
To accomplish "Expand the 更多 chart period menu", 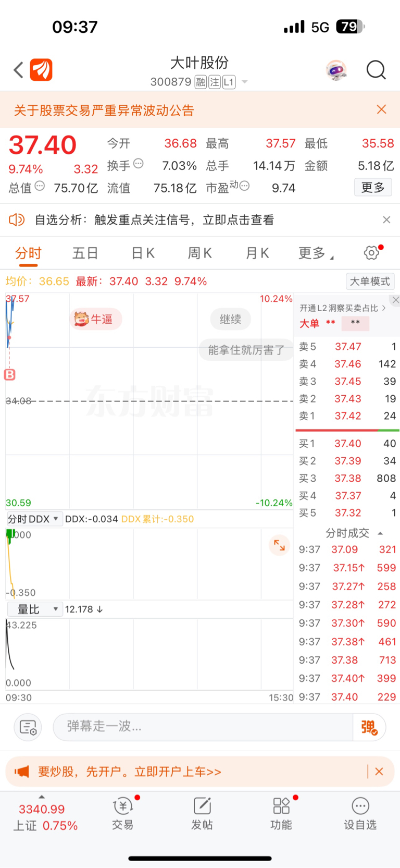I will coord(316,253).
